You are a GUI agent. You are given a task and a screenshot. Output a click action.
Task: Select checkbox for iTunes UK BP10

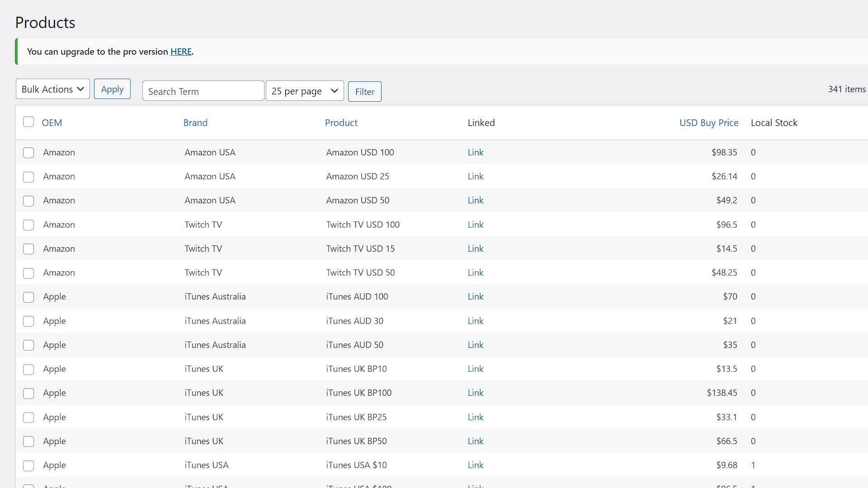point(28,369)
